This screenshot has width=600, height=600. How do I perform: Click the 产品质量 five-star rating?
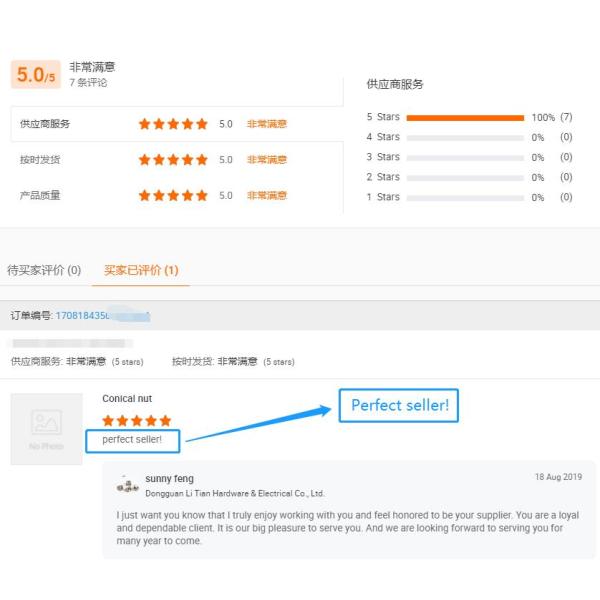pos(173,195)
